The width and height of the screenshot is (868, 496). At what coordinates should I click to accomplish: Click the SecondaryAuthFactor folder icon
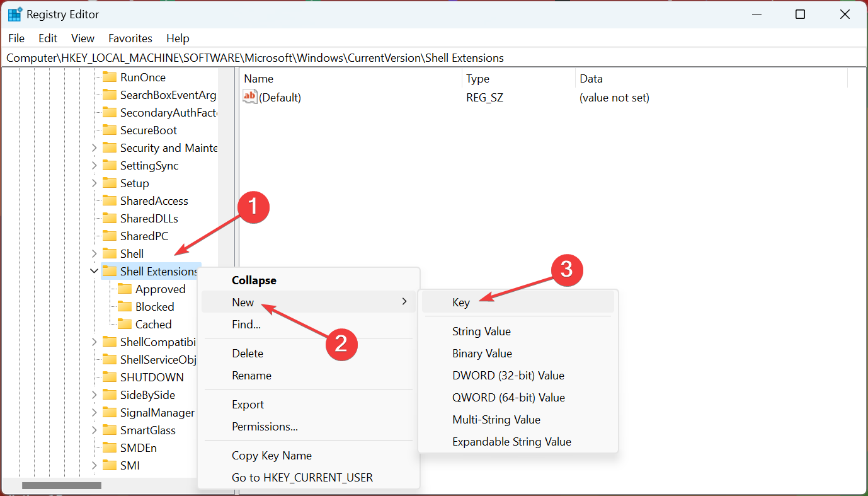click(110, 112)
